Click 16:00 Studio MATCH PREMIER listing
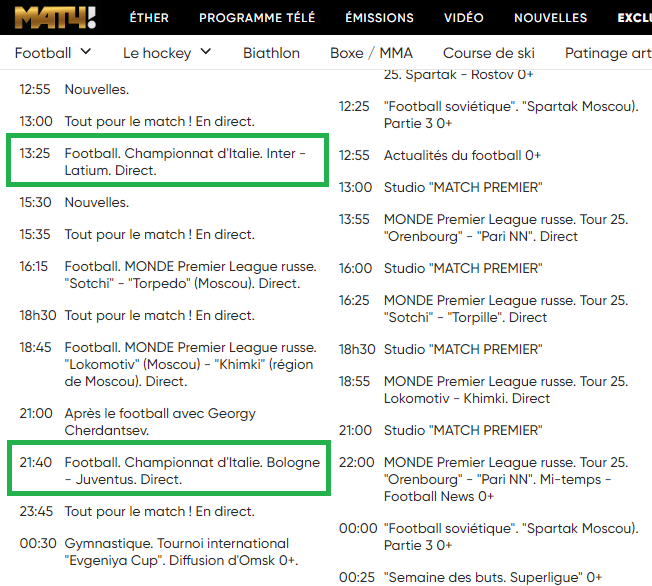This screenshot has height=586, width=652. click(440, 269)
